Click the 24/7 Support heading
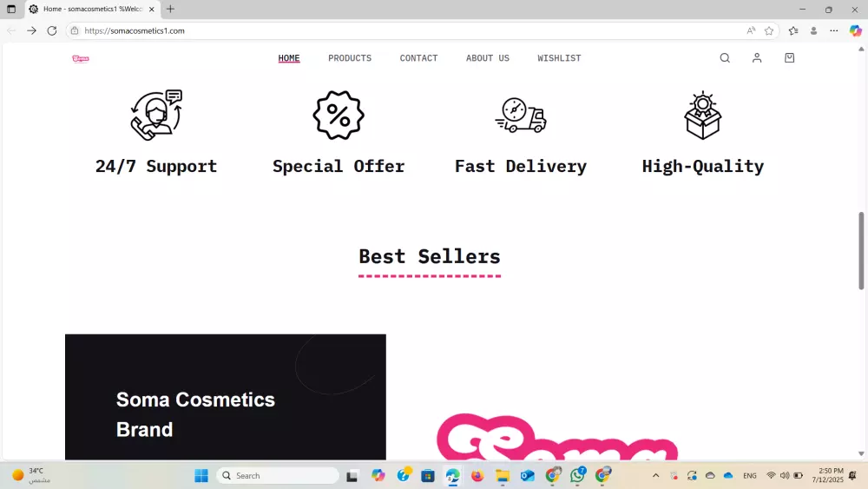Viewport: 868px width, 489px height. pos(156,166)
